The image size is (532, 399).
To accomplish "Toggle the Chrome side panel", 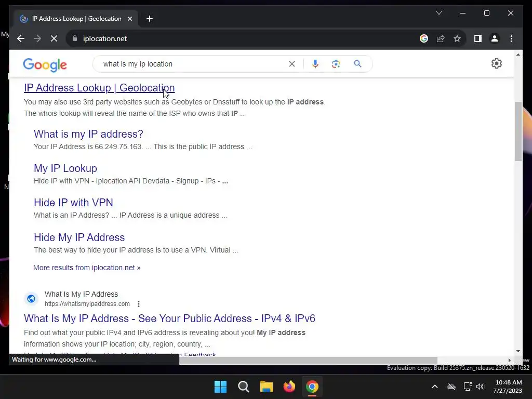I will (478, 38).
